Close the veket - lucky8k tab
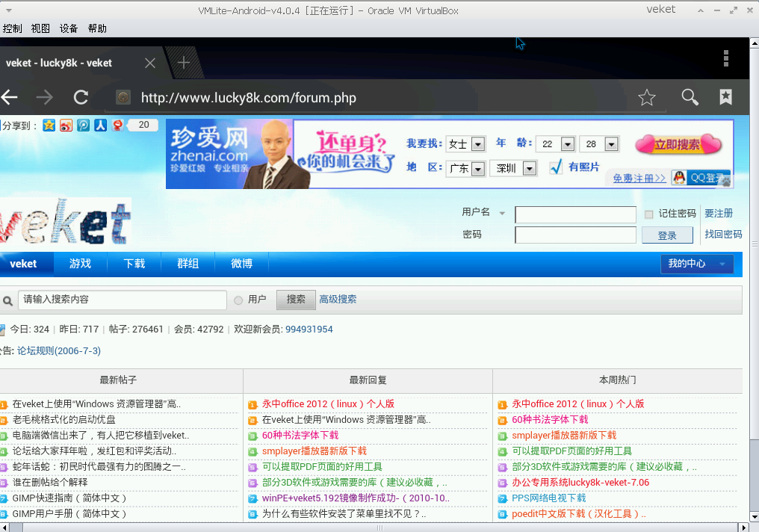759x532 pixels. pyautogui.click(x=150, y=63)
